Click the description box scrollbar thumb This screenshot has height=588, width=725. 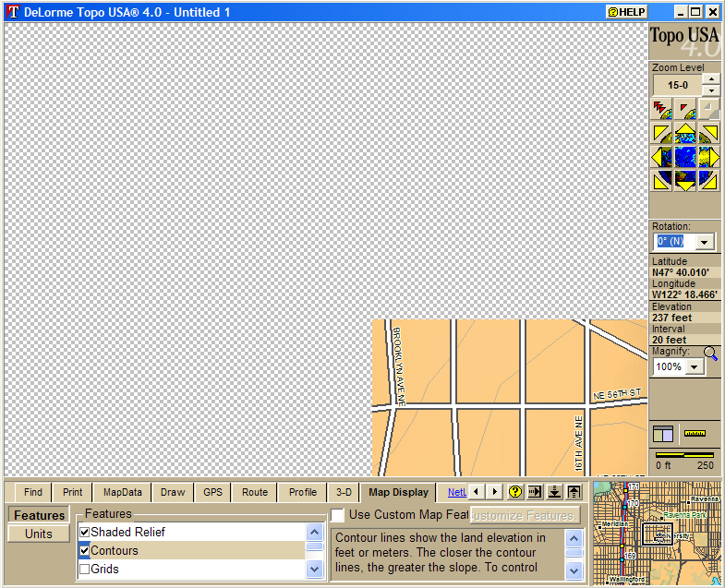[x=574, y=553]
